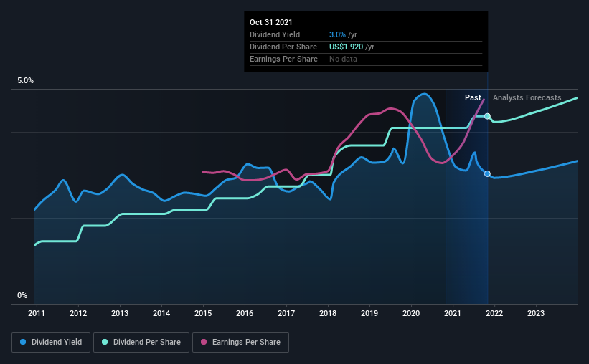Click the 2011 x-axis label
This screenshot has width=589, height=364.
[37, 313]
